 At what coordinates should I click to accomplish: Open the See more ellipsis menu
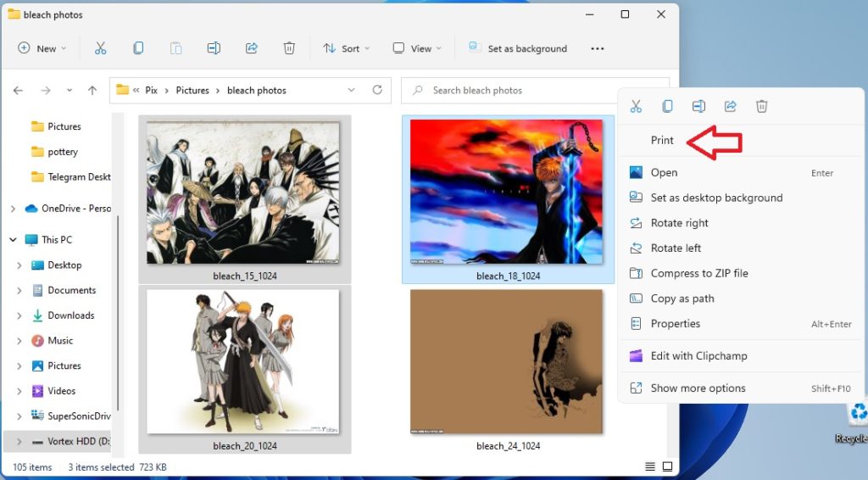tap(598, 48)
